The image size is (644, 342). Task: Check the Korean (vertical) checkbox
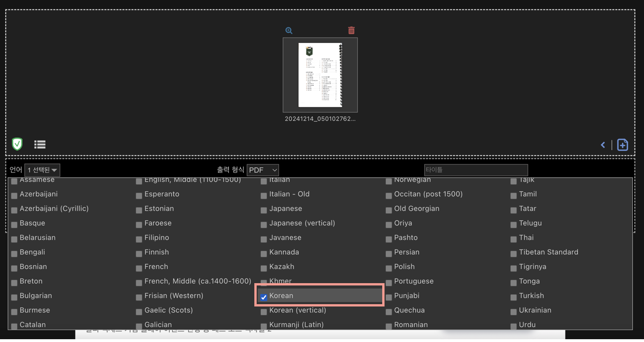(x=264, y=312)
